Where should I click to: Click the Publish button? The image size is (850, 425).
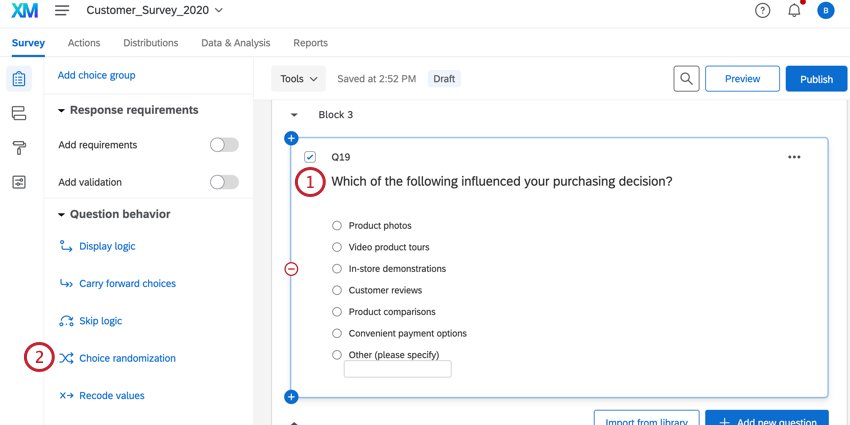click(816, 79)
